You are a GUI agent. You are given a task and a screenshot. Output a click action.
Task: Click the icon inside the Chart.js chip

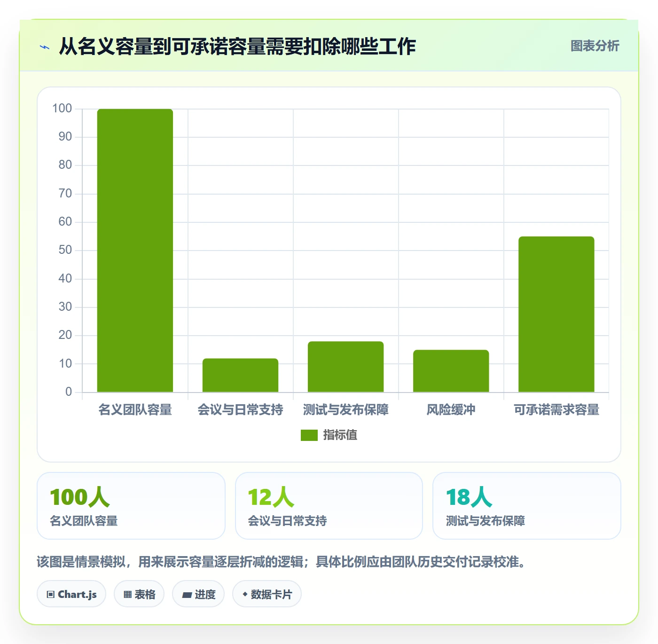point(51,595)
